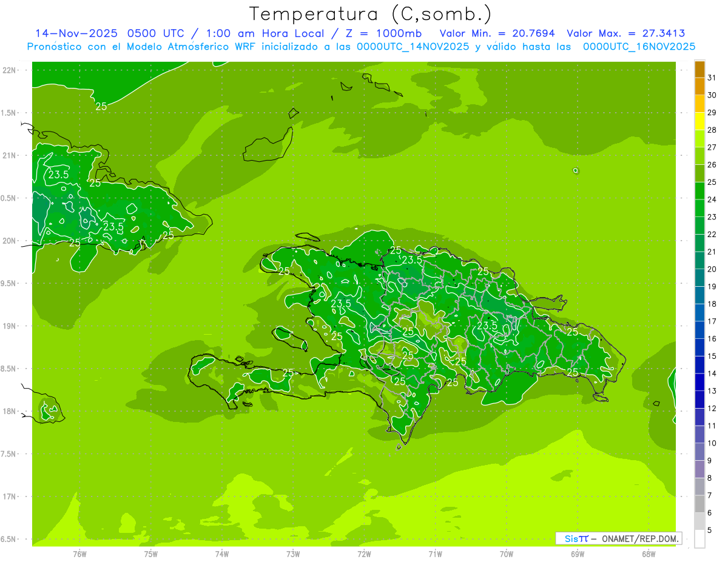Click the '73W' longitude axis label

coord(293,554)
